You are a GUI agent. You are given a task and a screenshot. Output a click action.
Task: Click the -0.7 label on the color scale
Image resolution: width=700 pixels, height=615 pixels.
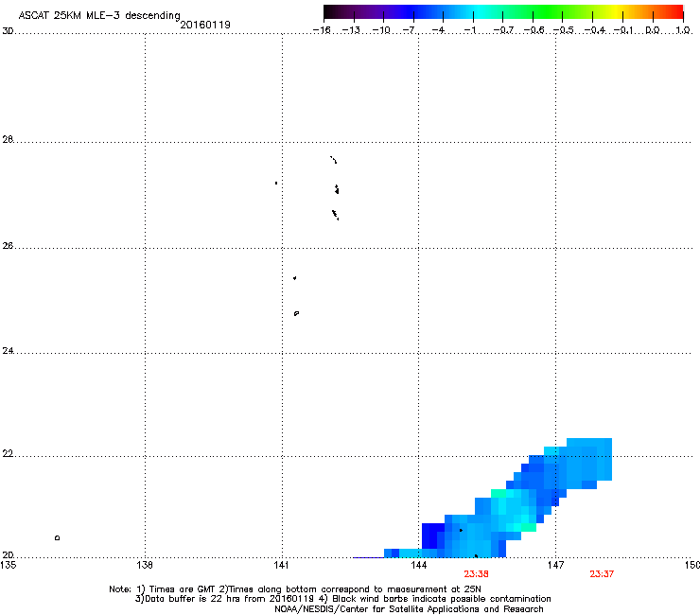coord(503,30)
